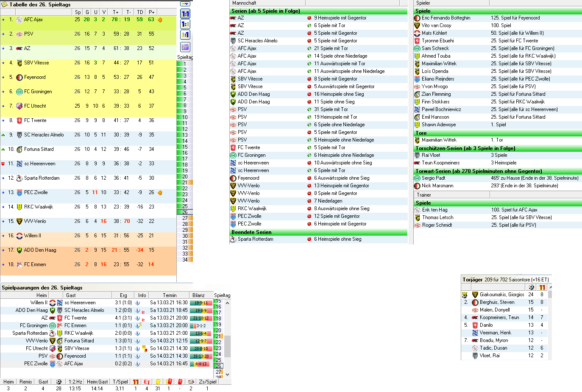The width and height of the screenshot is (582, 392).
Task: Click the red series icon for 9 Heimspiele mit Gegentor
Action: click(309, 18)
